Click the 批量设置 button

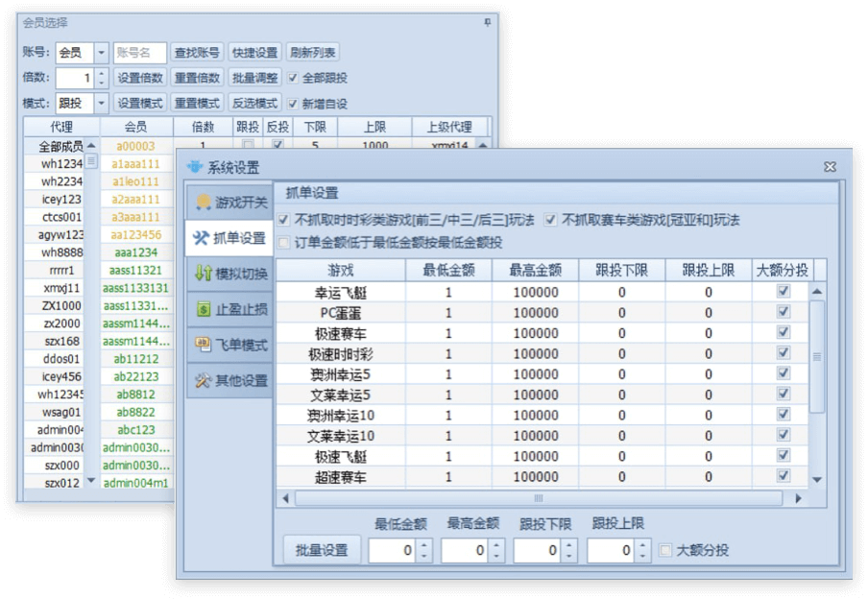coord(322,551)
